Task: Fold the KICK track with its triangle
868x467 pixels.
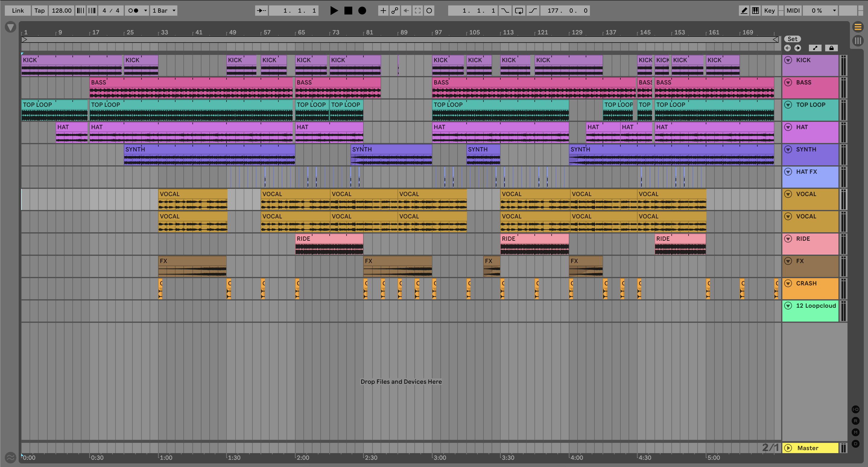Action: click(x=788, y=60)
